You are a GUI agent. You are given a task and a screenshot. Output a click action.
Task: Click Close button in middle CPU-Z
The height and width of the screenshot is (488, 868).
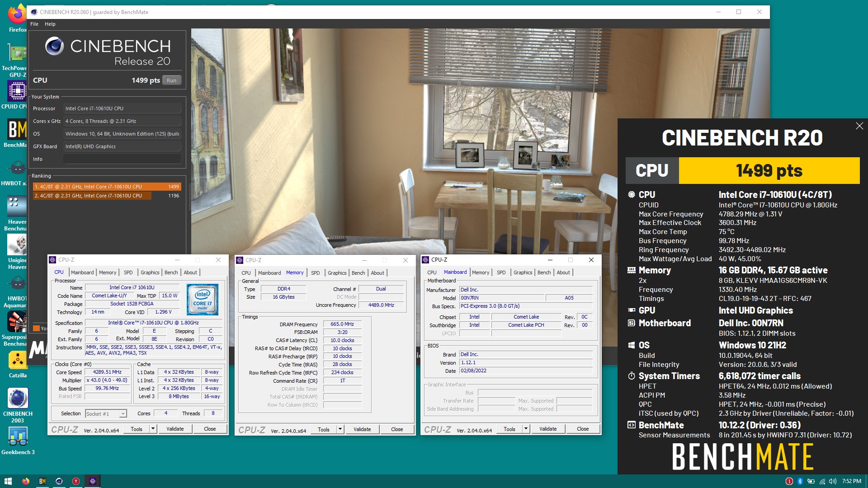point(397,429)
